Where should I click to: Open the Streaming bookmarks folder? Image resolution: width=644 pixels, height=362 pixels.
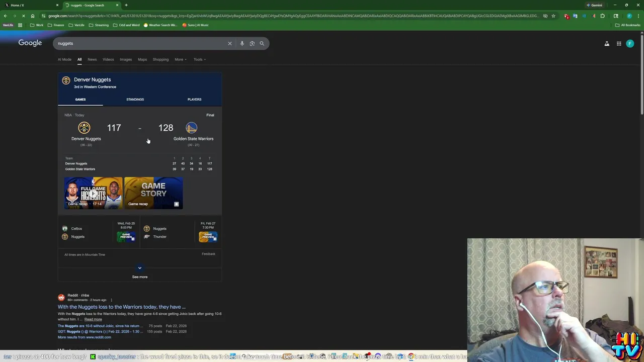click(99, 25)
